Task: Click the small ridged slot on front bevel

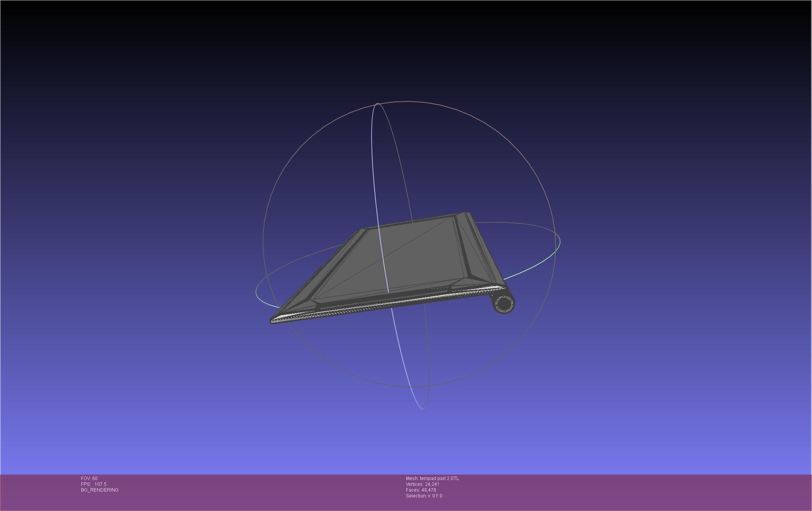Action: (x=438, y=289)
